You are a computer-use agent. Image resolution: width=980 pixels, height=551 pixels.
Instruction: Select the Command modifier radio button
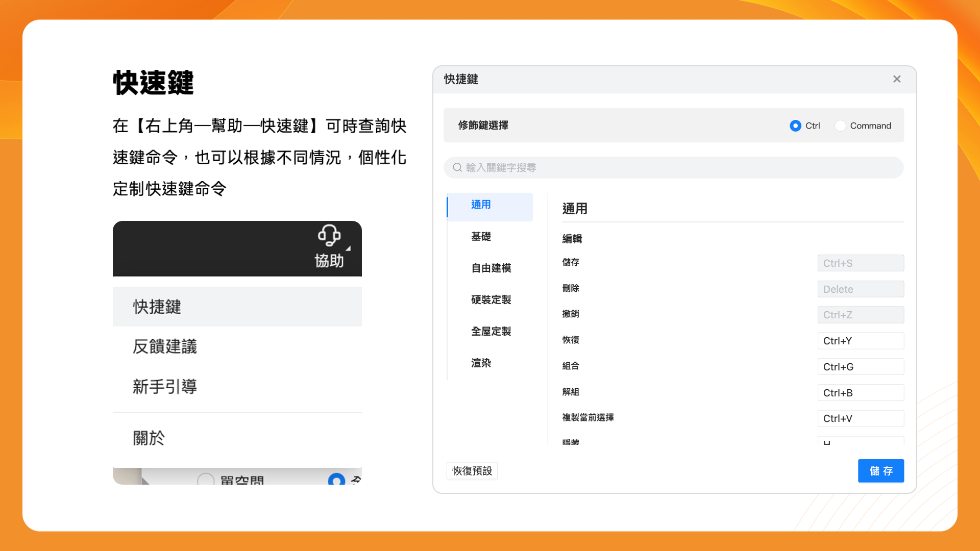tap(840, 126)
